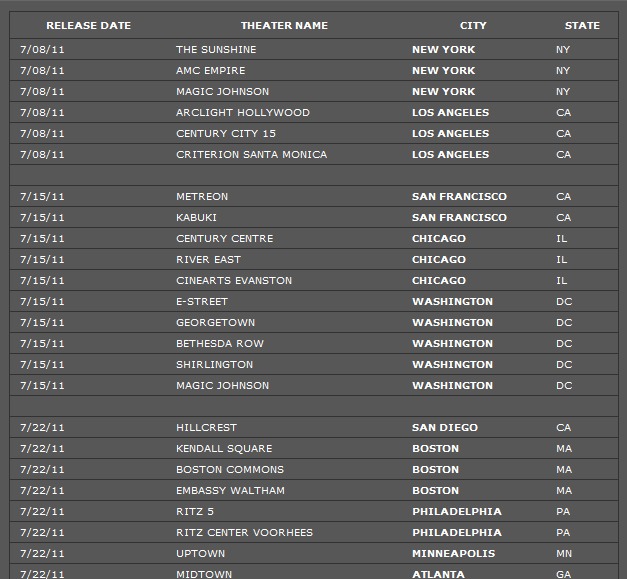
Task: Click the RELEASE DATE column header
Action: click(x=88, y=26)
